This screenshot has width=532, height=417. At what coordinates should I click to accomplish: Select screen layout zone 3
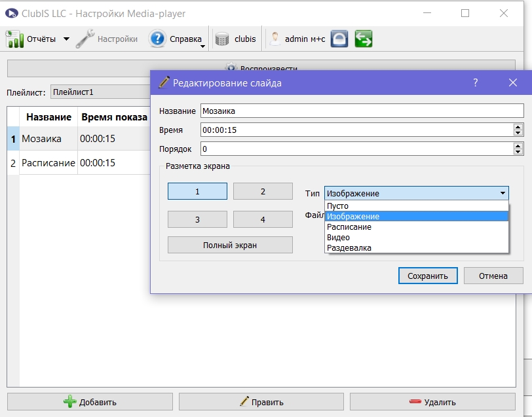(197, 219)
